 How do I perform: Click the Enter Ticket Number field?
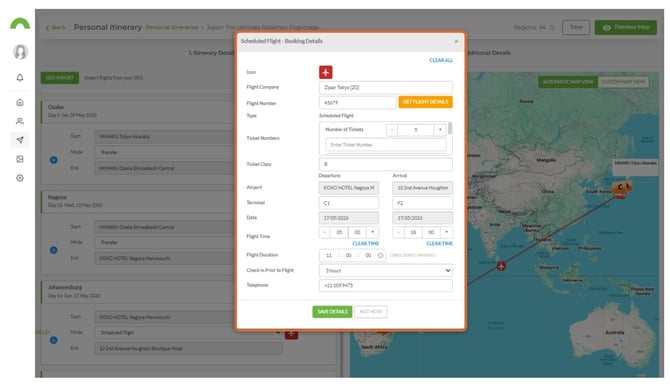386,145
